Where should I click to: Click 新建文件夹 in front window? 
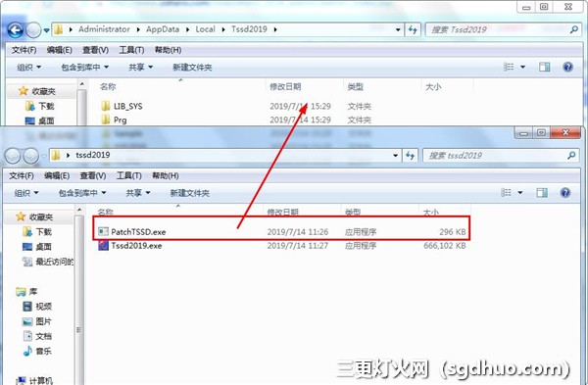pos(189,193)
